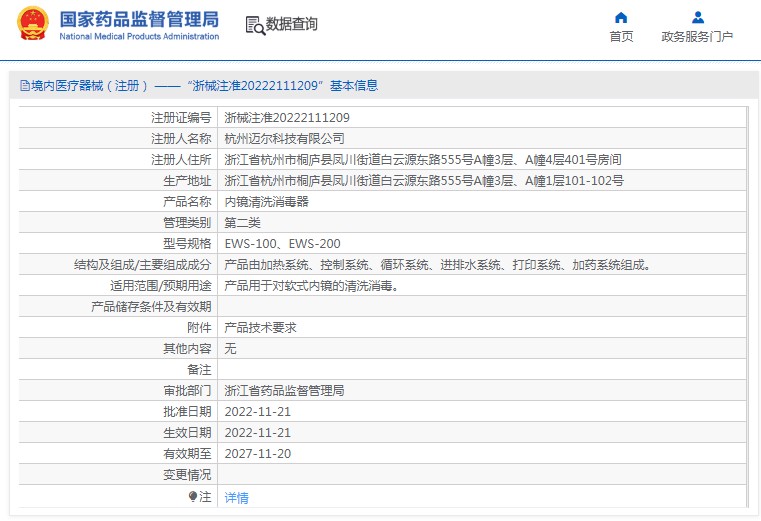Click the 批准日期 label
This screenshot has width=761, height=521.
click(x=187, y=412)
